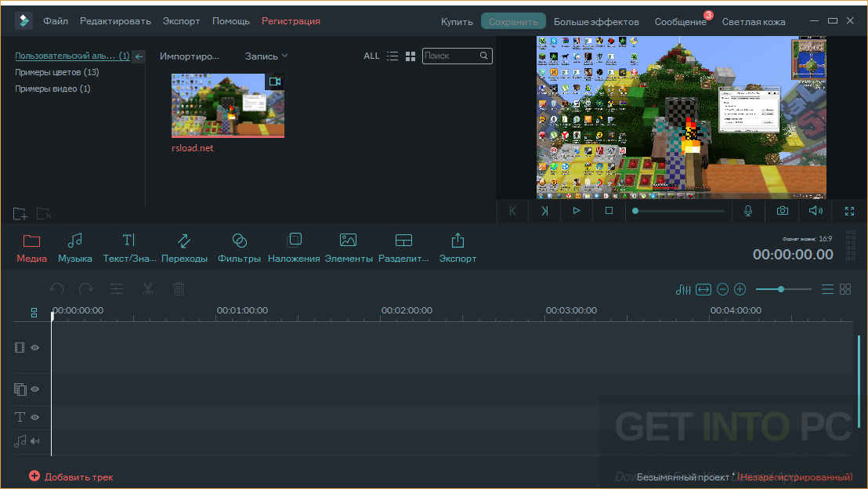Collapse the Пользовательский альбом panel arrow

click(139, 56)
